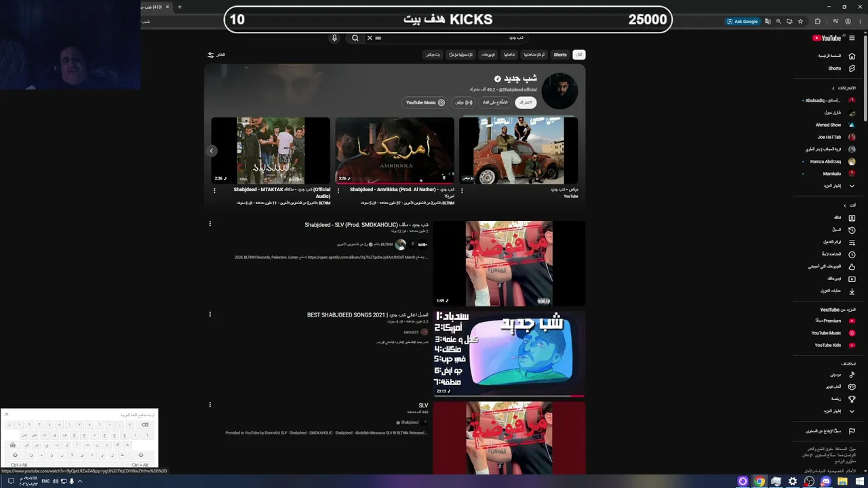This screenshot has height=488, width=868.
Task: Open the red car mix thumbnail
Action: [519, 150]
